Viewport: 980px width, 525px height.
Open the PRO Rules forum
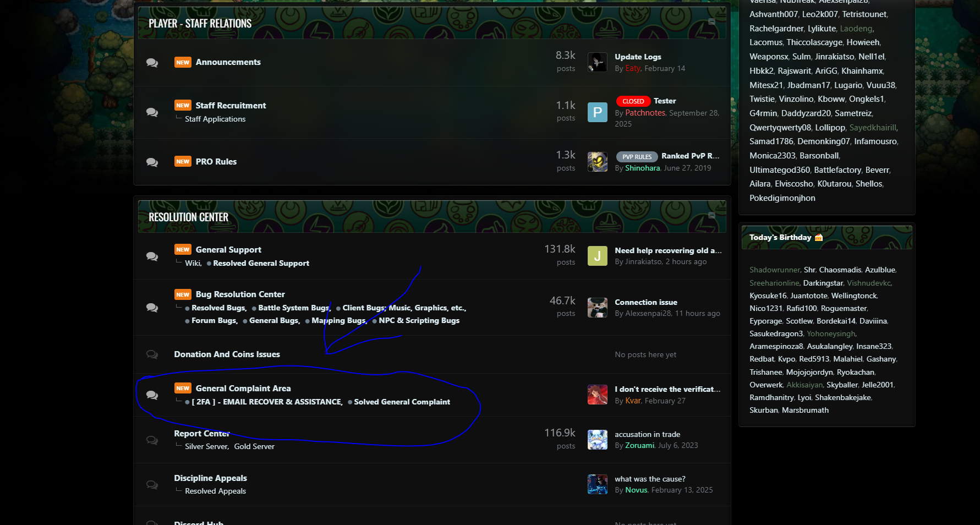216,162
